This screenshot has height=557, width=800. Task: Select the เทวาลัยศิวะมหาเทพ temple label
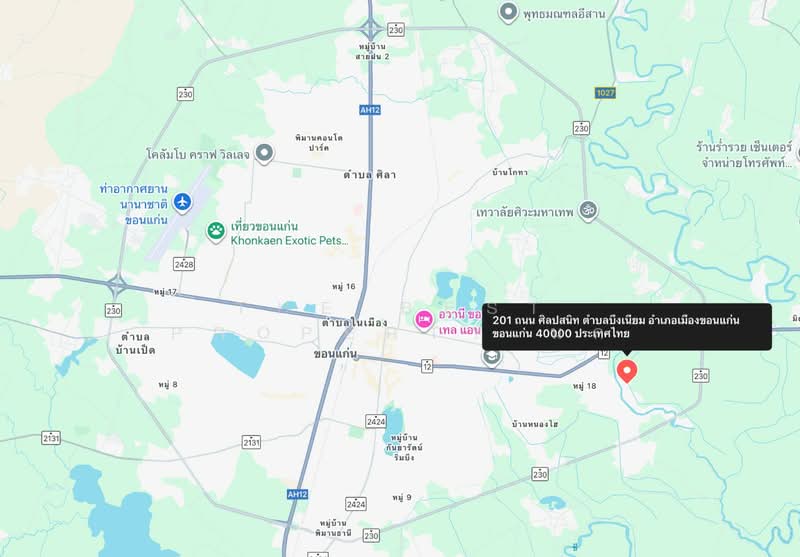(524, 212)
